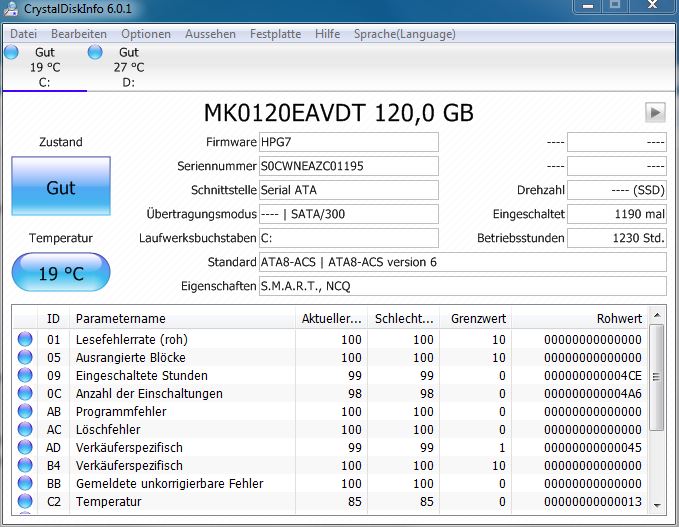Image resolution: width=679 pixels, height=527 pixels.
Task: Select the Anzahl der Einschaltungen parameter name
Action: point(149,394)
